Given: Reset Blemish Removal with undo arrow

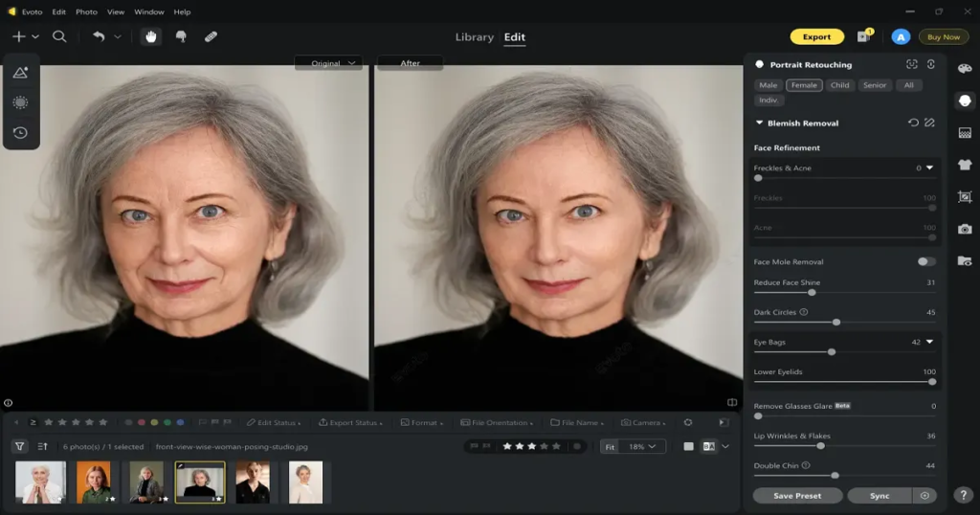Looking at the screenshot, I should click(x=913, y=123).
